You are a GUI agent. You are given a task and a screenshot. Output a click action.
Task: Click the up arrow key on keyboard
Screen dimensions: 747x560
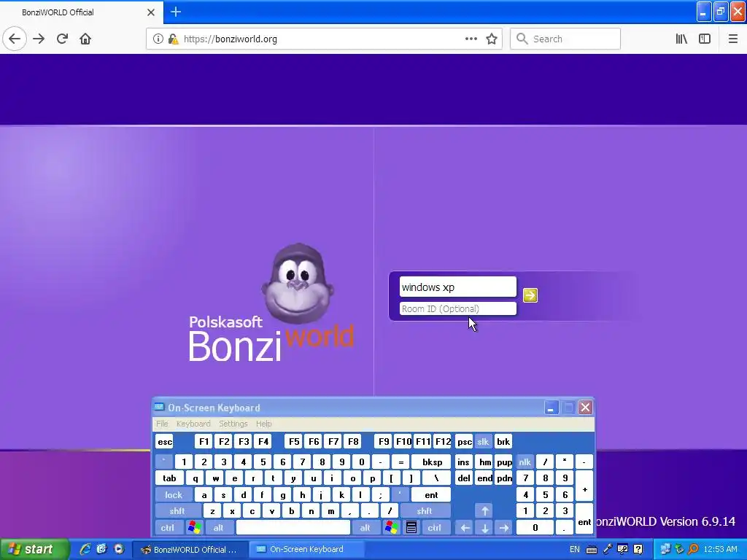484,511
